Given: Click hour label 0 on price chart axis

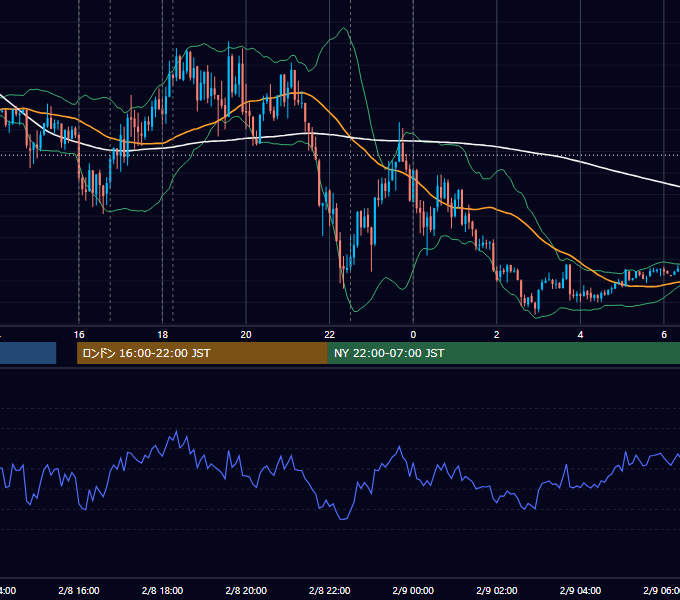Looking at the screenshot, I should pyautogui.click(x=413, y=335).
